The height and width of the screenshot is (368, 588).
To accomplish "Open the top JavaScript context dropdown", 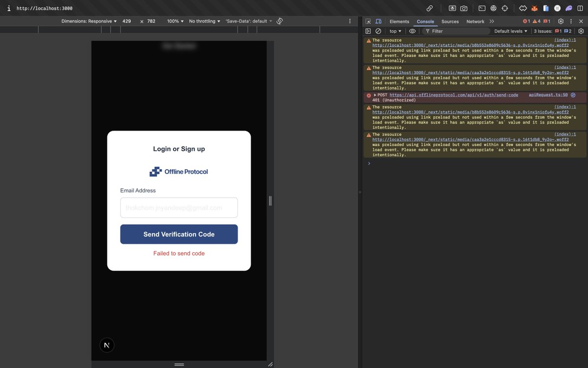I will click(x=395, y=31).
